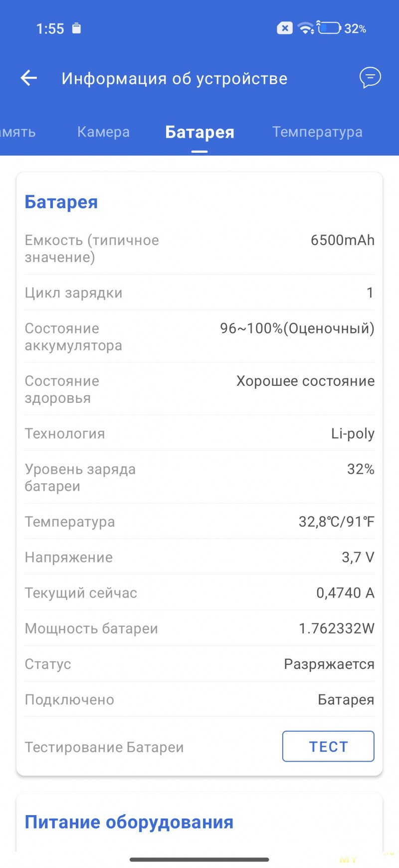Screen dimensions: 399x868
Task: Tap the Разряжается status value
Action: pyautogui.click(x=329, y=664)
